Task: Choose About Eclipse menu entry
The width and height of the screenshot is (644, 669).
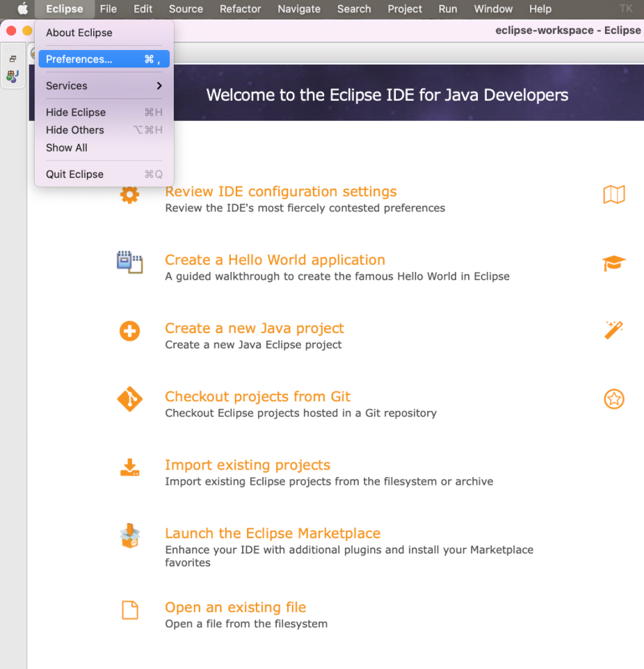Action: (104, 33)
